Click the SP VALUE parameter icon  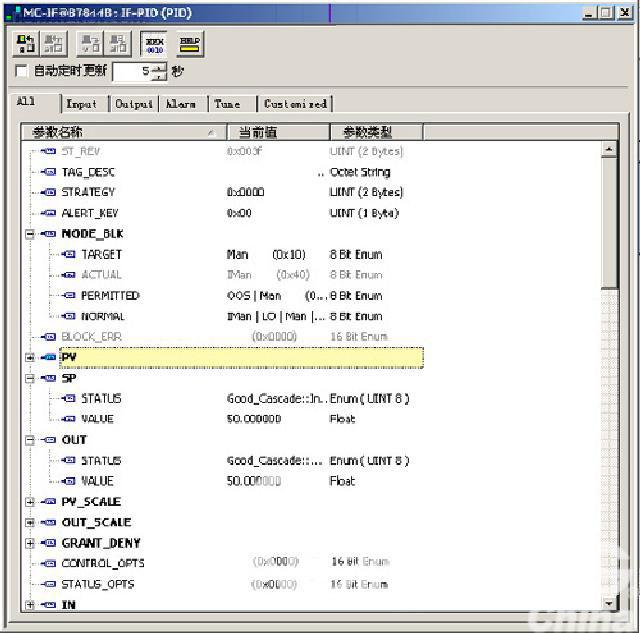point(68,419)
